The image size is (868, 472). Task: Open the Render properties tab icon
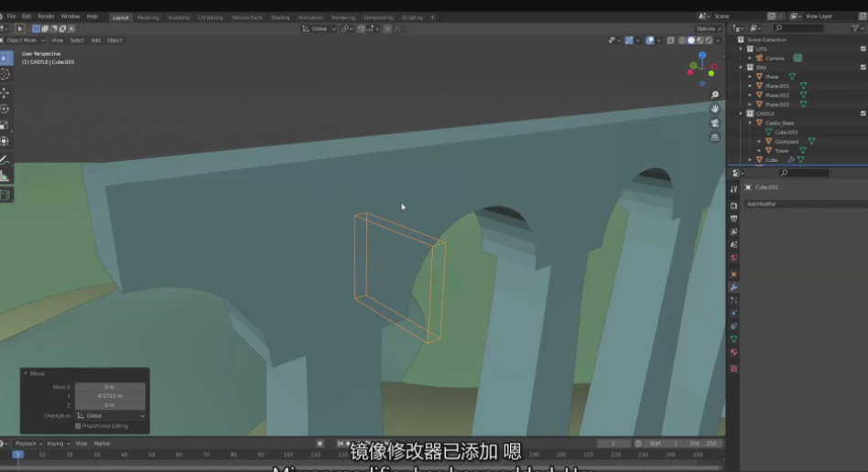(733, 206)
